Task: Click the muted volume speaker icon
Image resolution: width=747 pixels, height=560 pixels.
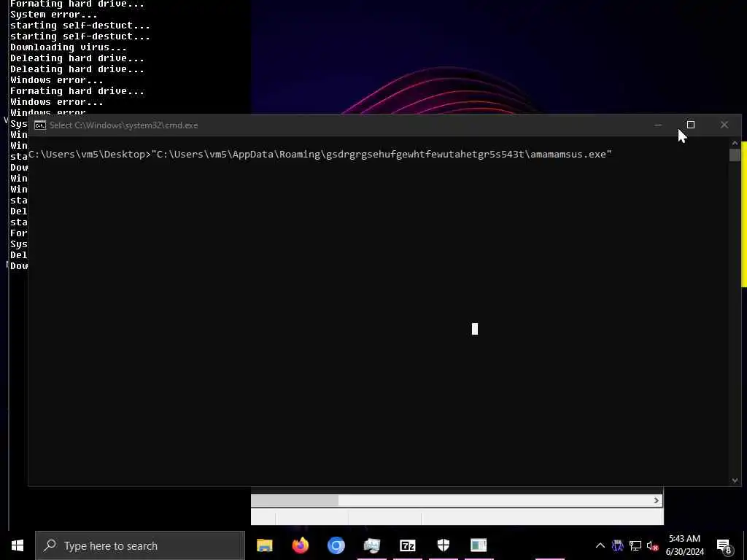Action: click(653, 545)
